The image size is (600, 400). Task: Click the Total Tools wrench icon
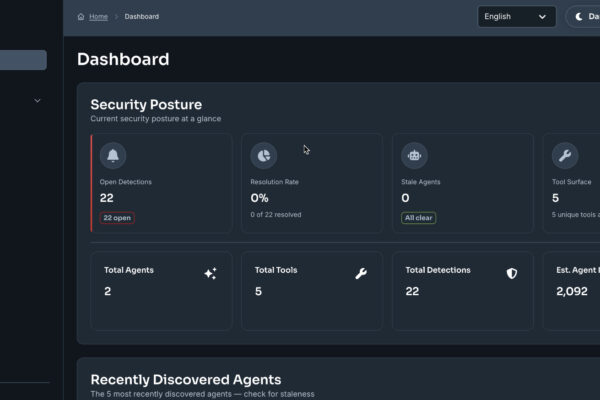click(x=361, y=273)
